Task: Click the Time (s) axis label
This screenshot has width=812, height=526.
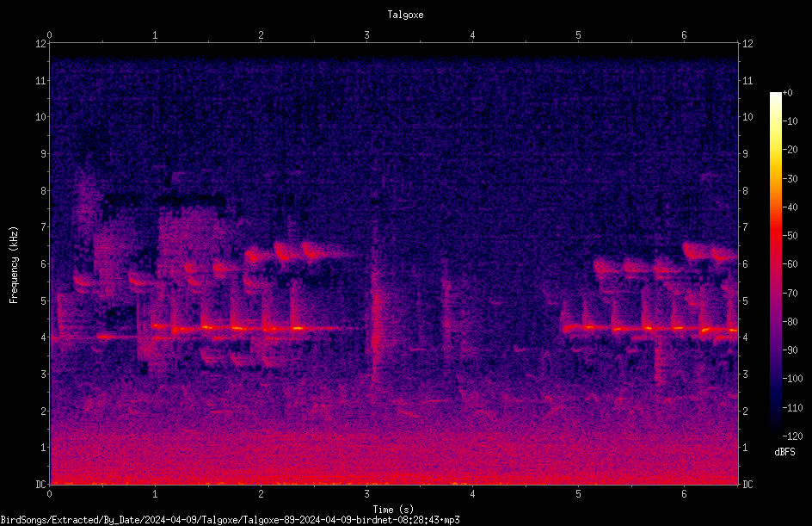Action: (393, 510)
